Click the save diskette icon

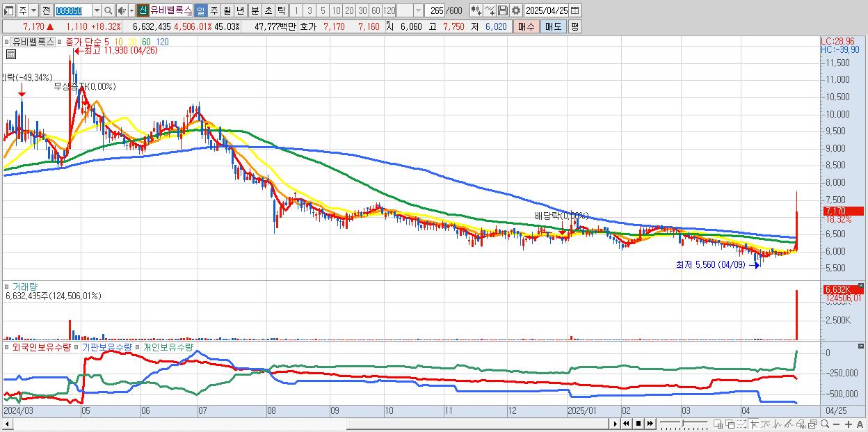(503, 10)
